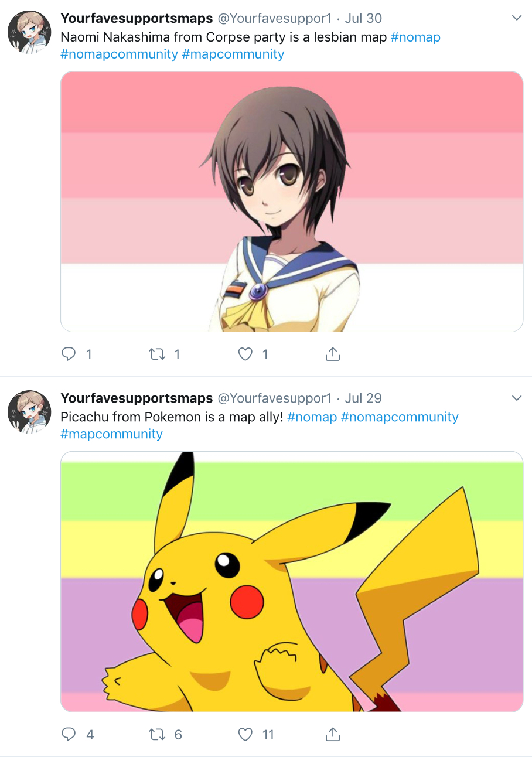The image size is (532, 757).
Task: View the Naomi Nakashima image
Action: pos(292,202)
